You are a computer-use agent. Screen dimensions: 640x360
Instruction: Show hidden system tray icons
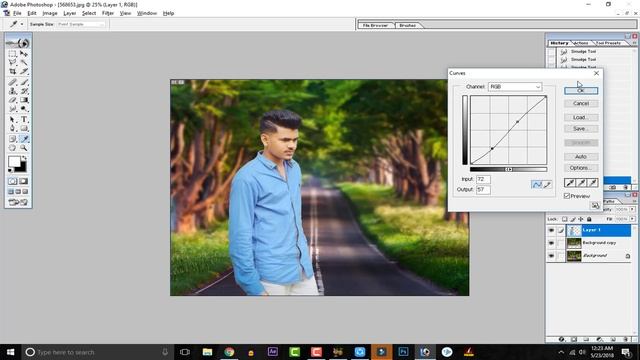tap(561, 352)
